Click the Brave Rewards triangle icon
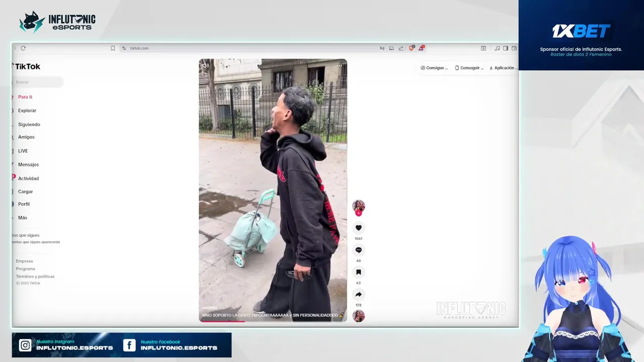 [x=421, y=48]
